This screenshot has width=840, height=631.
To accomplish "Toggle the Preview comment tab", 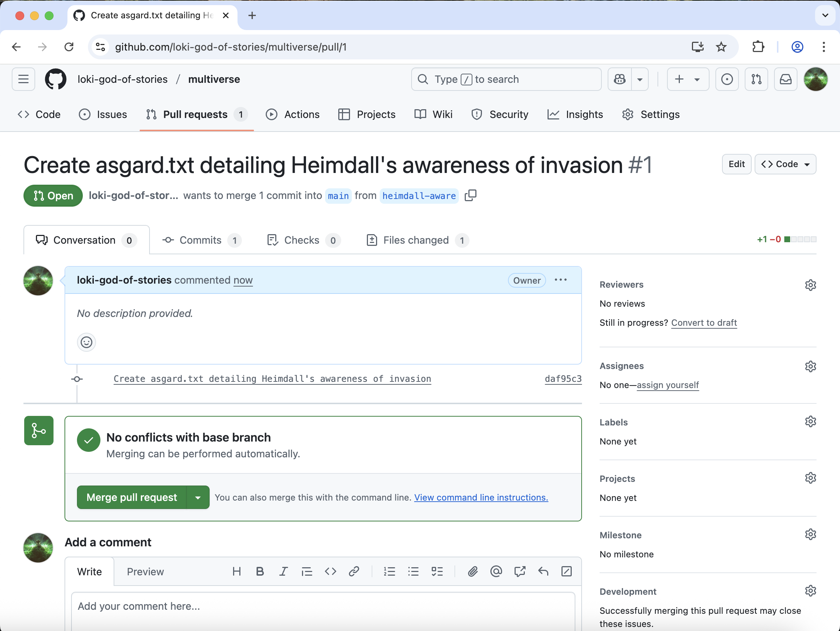I will [x=145, y=572].
